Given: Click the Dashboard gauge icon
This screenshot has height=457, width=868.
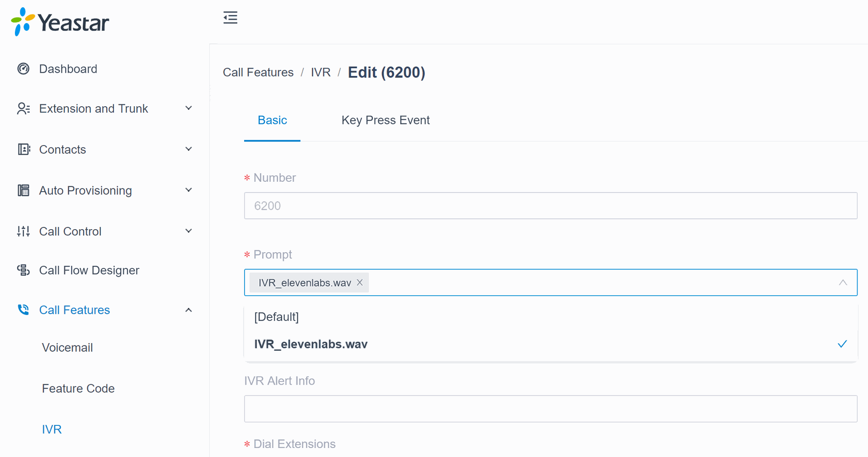Looking at the screenshot, I should pos(24,69).
